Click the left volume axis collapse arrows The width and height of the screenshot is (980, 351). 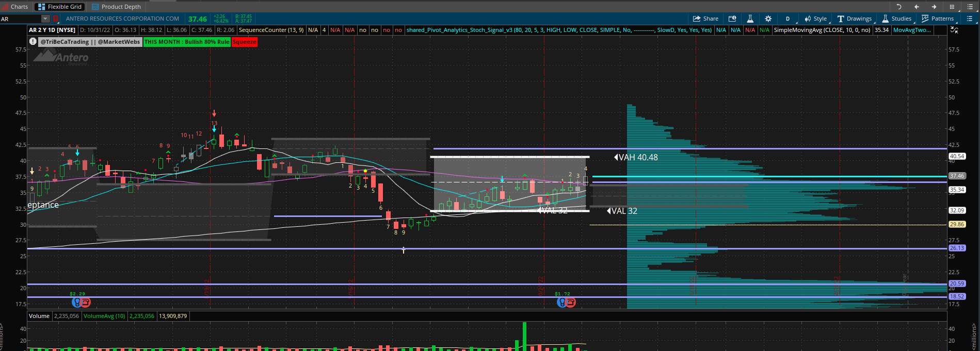(x=2, y=338)
